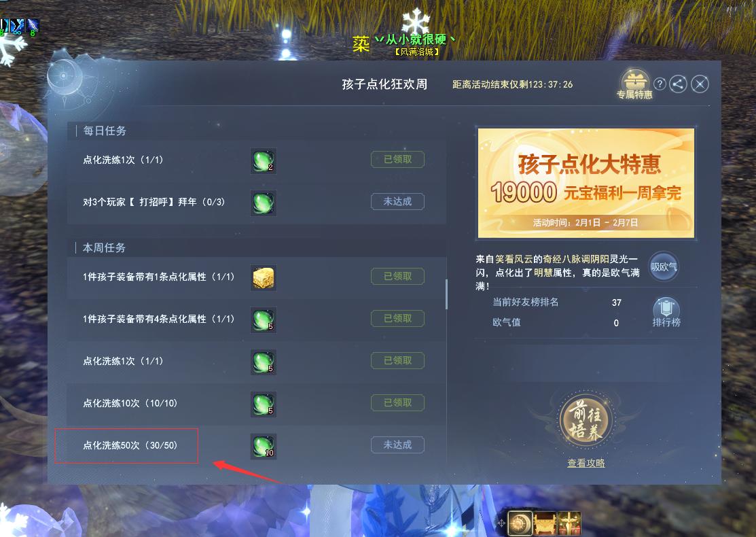Click the move handle in bottom bar
The width and height of the screenshot is (756, 537).
pos(501,523)
